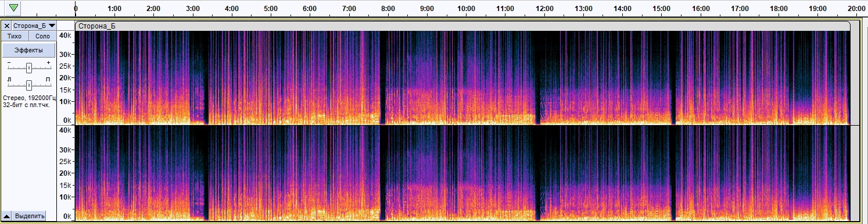The image size is (868, 224).
Task: Click the 18:00 mark on timeline
Action: point(779,9)
